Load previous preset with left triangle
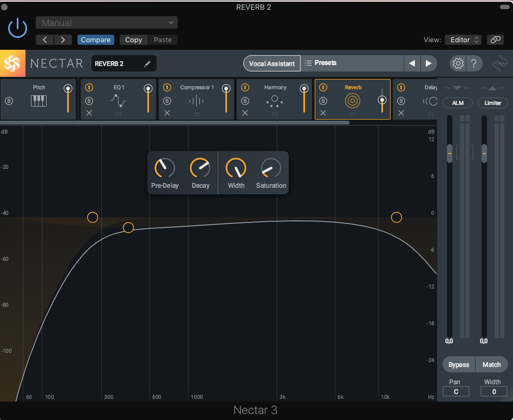 [x=412, y=63]
